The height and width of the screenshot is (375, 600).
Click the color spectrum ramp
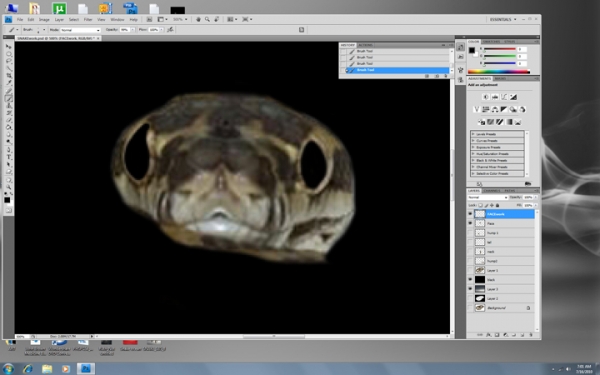click(x=499, y=72)
